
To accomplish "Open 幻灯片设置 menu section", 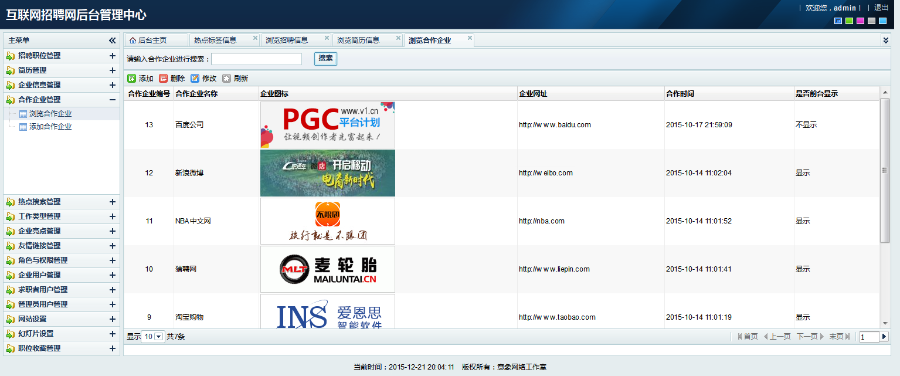I will (x=61, y=334).
